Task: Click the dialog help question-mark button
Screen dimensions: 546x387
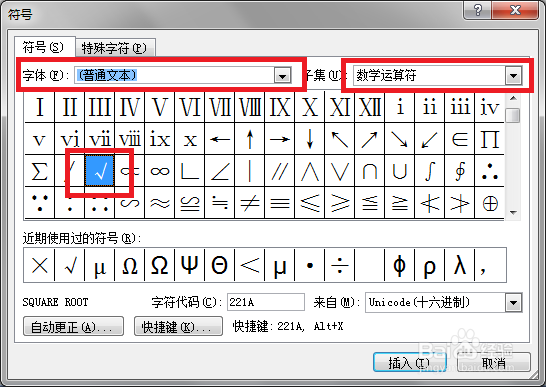Action: pos(477,10)
